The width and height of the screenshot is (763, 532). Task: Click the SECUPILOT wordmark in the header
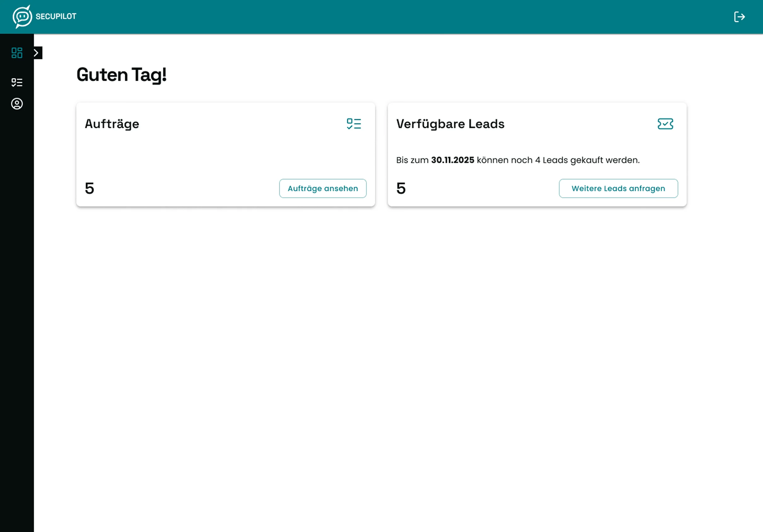[56, 16]
